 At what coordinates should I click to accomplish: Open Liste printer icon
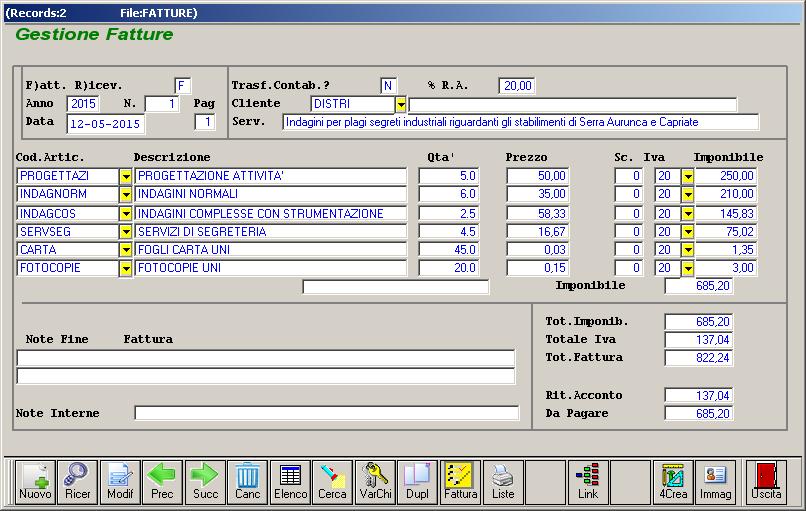pyautogui.click(x=503, y=482)
